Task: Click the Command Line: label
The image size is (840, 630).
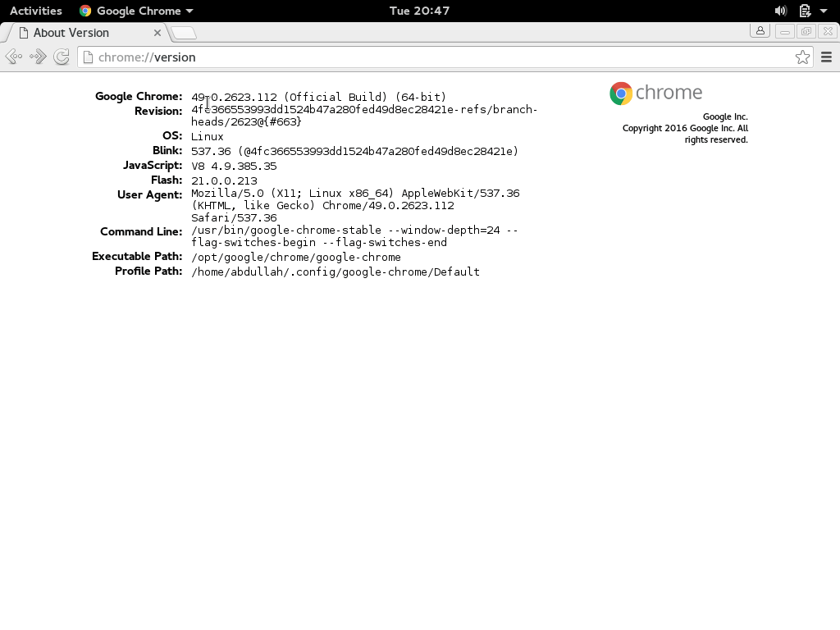Action: (x=141, y=232)
